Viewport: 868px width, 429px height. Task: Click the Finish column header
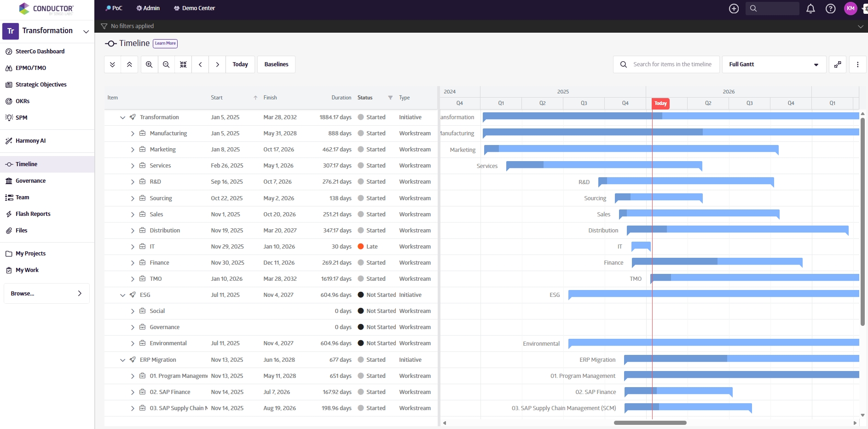(270, 98)
